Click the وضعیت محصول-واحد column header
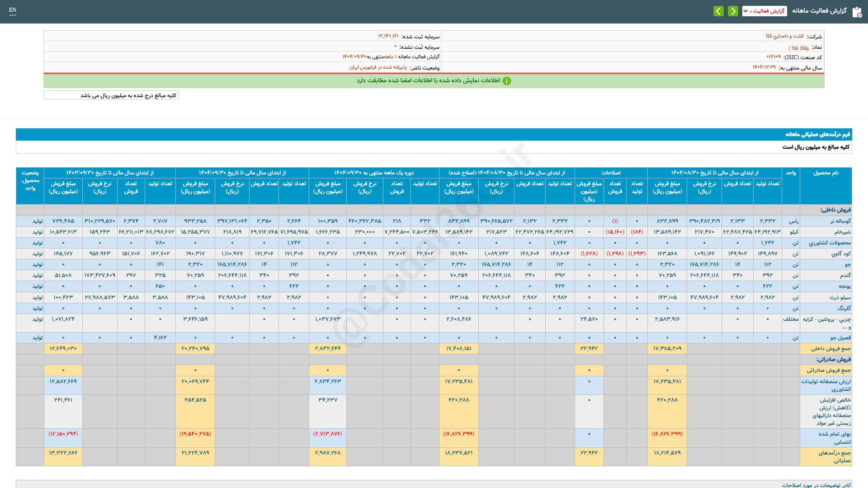The width and height of the screenshot is (868, 488). pos(30,180)
